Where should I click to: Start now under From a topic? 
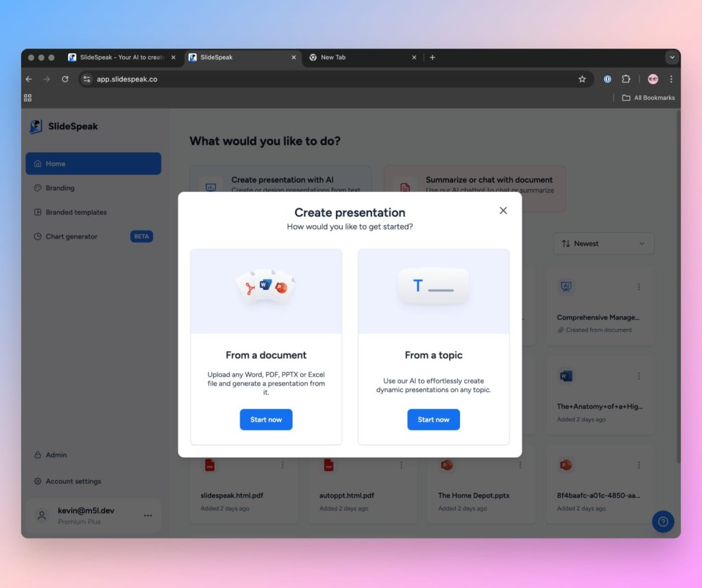(x=433, y=419)
